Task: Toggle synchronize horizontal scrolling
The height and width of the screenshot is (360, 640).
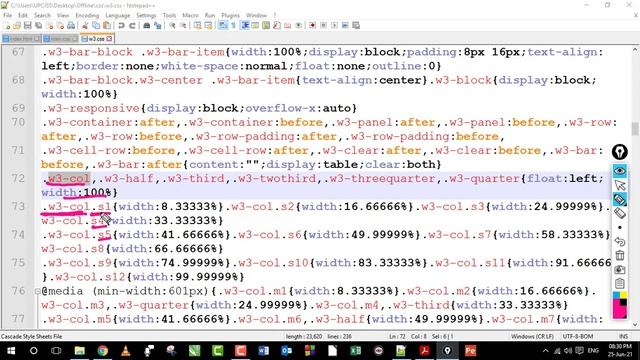Action: [208, 25]
